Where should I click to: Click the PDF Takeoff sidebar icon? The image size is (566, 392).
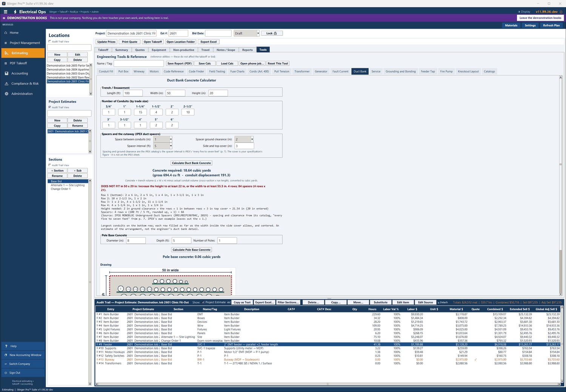pos(6,63)
